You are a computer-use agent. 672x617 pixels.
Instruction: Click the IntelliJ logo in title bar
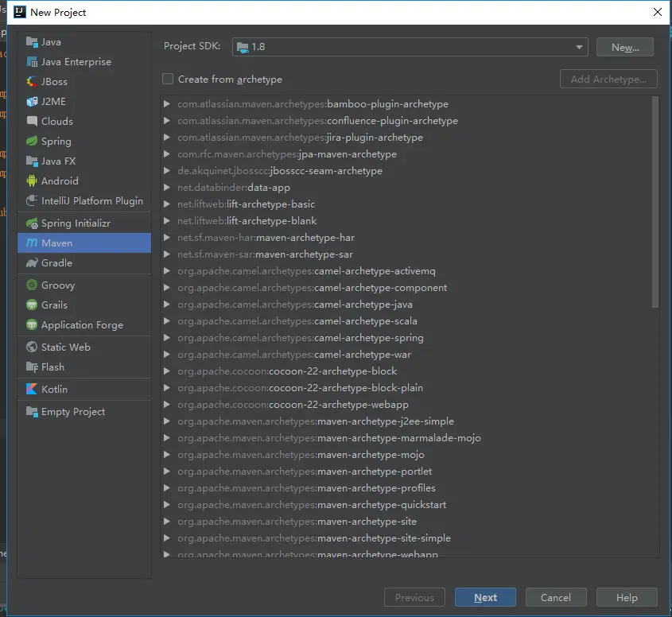(x=19, y=12)
